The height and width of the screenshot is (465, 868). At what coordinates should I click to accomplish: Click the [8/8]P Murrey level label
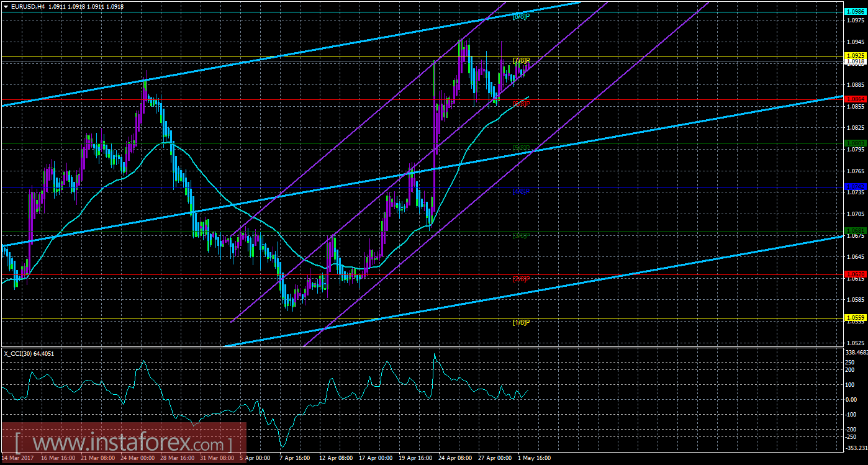(521, 16)
